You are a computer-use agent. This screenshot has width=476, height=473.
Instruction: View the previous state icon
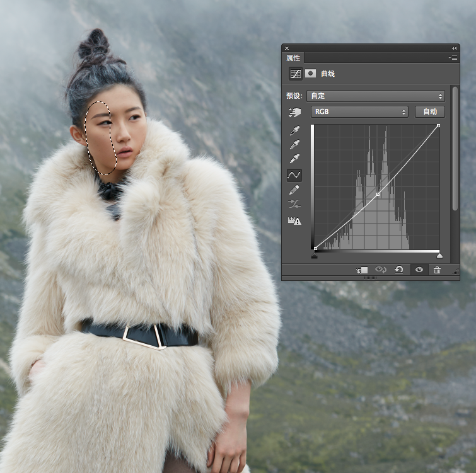tap(380, 270)
